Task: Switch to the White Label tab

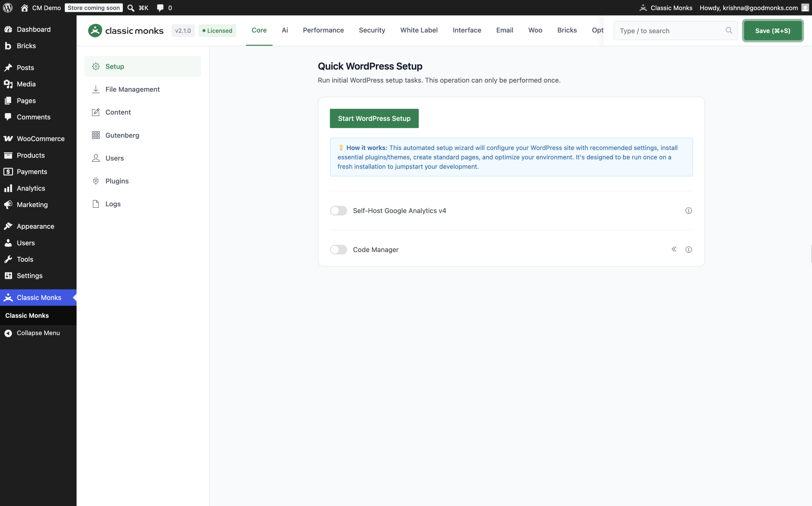Action: [418, 30]
